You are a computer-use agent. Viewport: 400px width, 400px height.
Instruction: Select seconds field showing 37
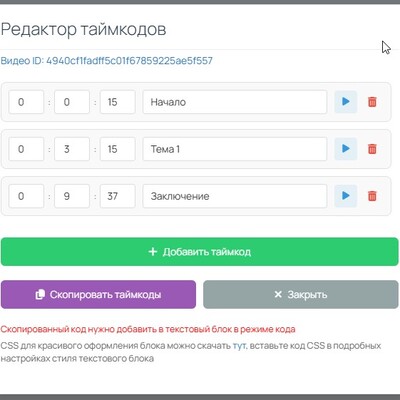118,196
